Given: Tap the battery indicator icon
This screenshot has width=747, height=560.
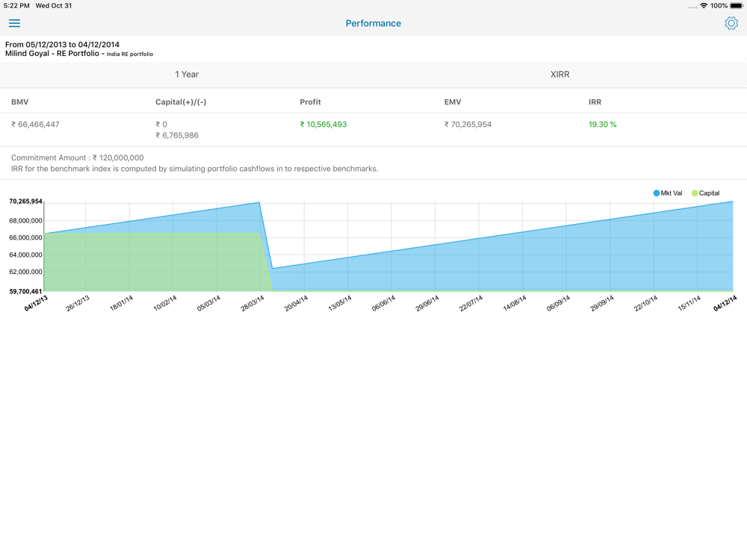Looking at the screenshot, I should point(736,6).
